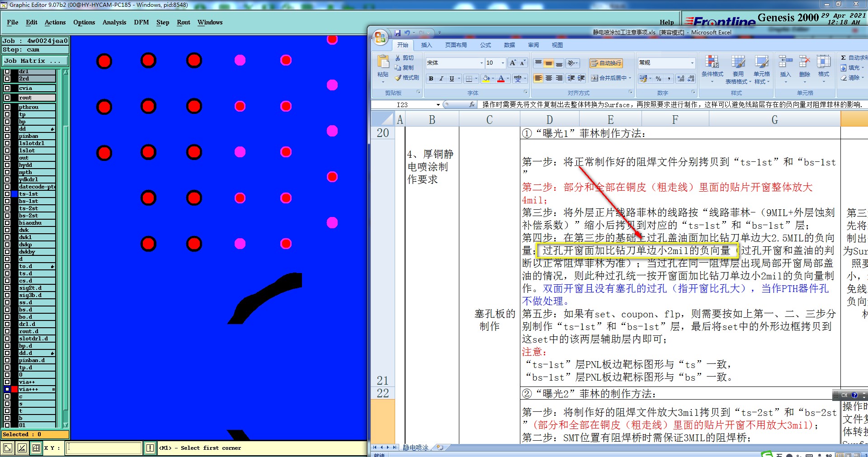
Task: Toggle the checkbox of the bs-1st layer
Action: pos(7,201)
